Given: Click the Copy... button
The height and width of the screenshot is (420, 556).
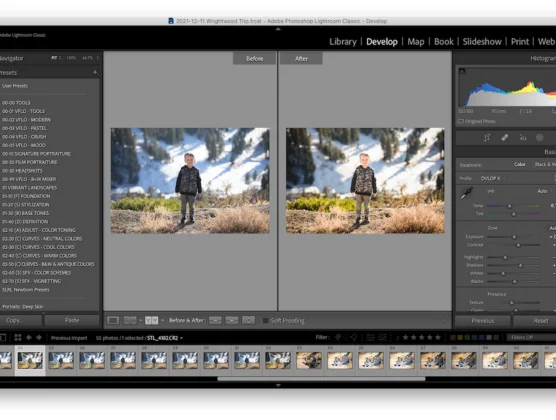Looking at the screenshot, I should 20,320.
